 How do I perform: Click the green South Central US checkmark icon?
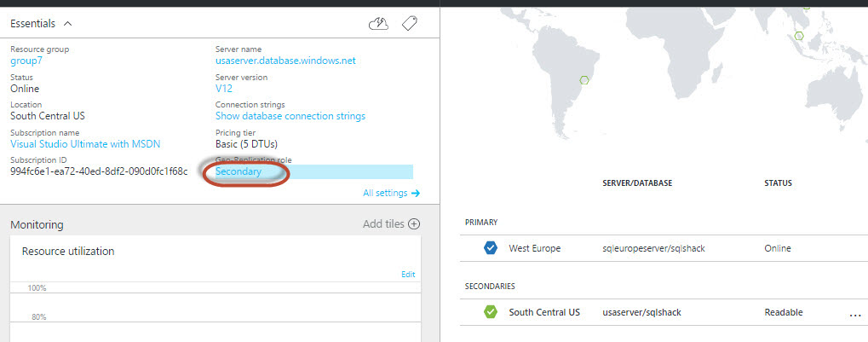[490, 312]
